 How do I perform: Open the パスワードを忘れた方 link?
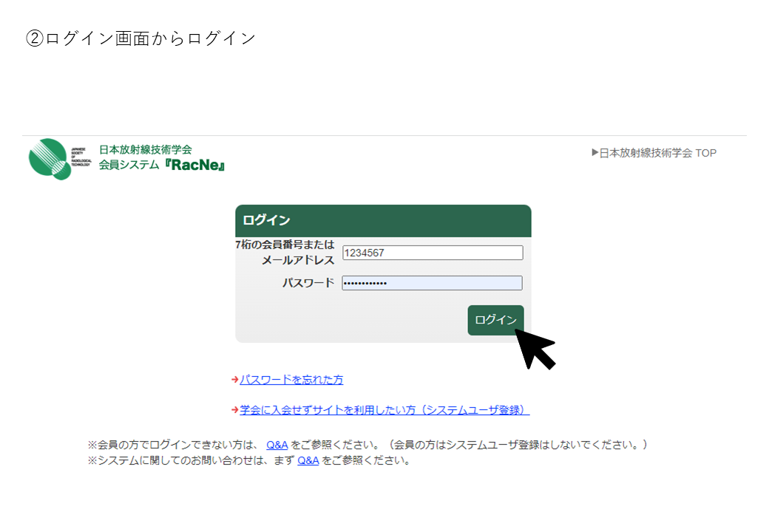(x=291, y=380)
